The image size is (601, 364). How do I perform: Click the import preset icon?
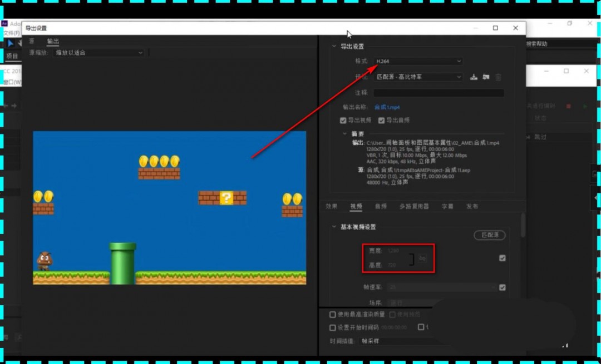(x=485, y=77)
